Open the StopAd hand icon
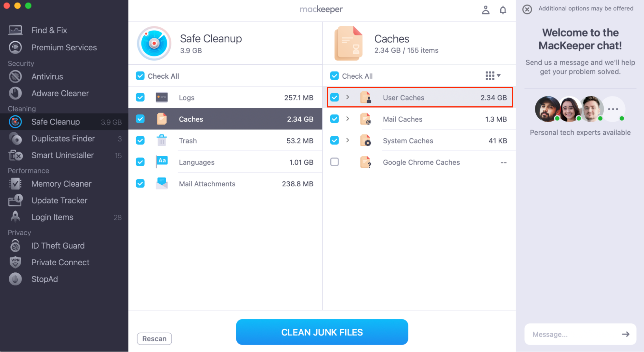Image resolution: width=644 pixels, height=352 pixels. pyautogui.click(x=15, y=279)
